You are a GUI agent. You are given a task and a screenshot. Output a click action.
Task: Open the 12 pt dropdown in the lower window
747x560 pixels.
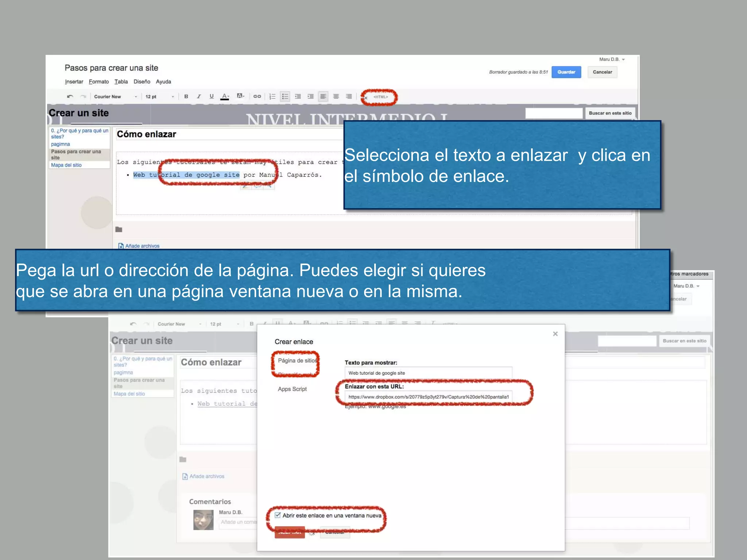pyautogui.click(x=224, y=324)
